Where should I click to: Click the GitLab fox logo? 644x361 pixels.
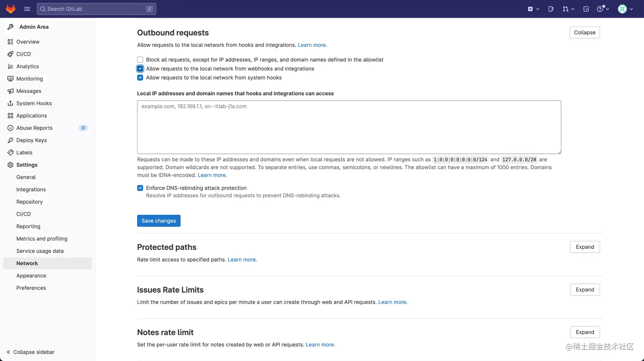coord(11,9)
